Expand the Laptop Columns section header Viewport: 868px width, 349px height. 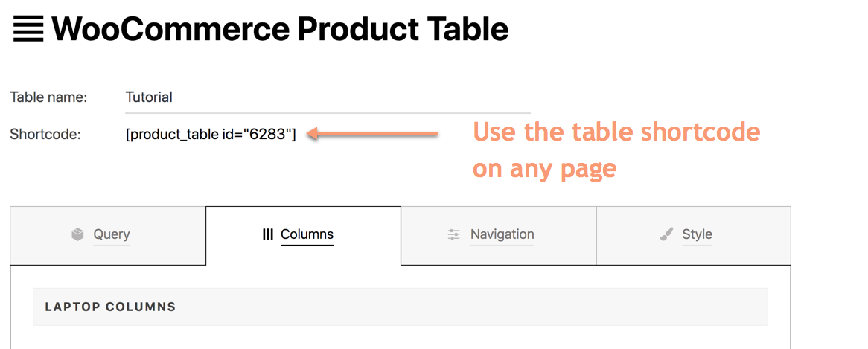pos(110,307)
